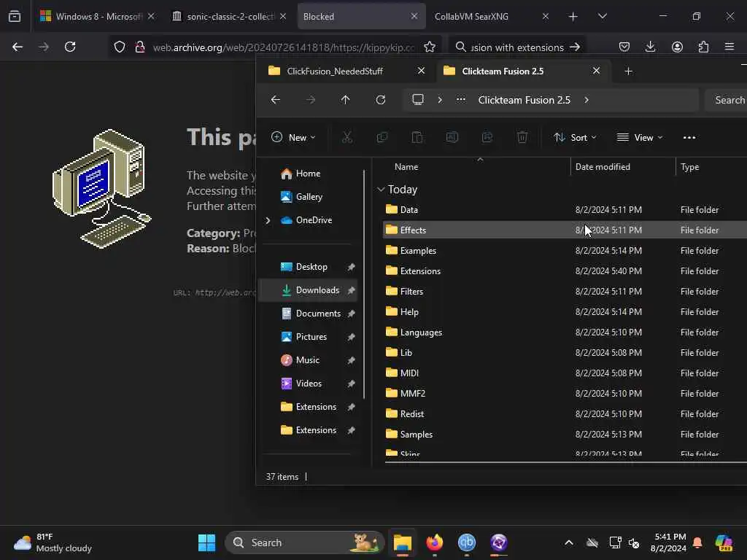Switch to CollabVM SearXNG tab
This screenshot has height=560, width=747.
491,17
